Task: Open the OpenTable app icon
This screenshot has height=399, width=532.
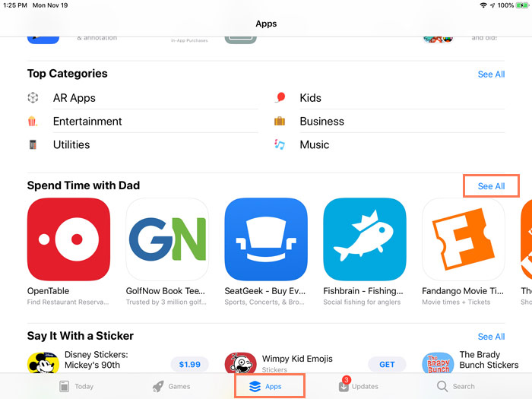Action: (68, 239)
